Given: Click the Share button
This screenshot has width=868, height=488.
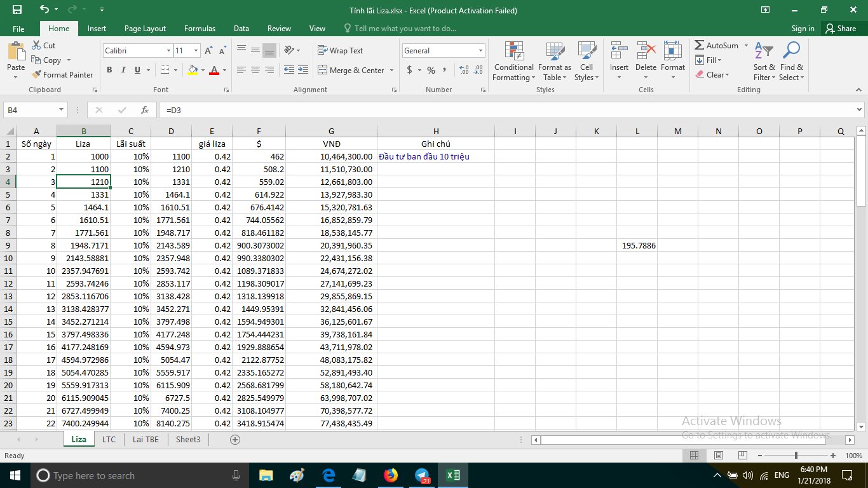Looking at the screenshot, I should tap(840, 29).
